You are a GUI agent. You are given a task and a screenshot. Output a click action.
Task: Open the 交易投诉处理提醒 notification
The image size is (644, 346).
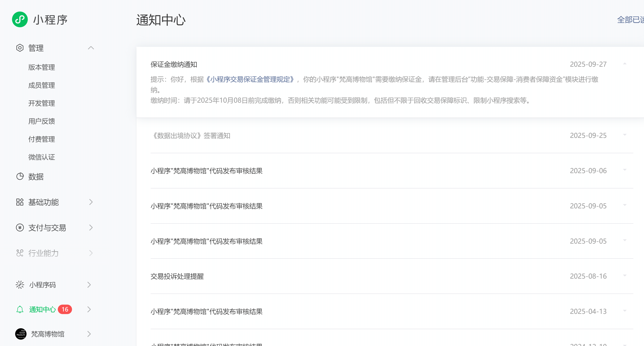(177, 276)
